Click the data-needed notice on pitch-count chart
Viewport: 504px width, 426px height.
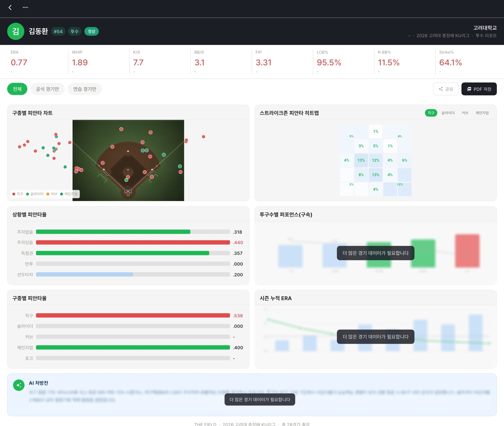pos(375,253)
